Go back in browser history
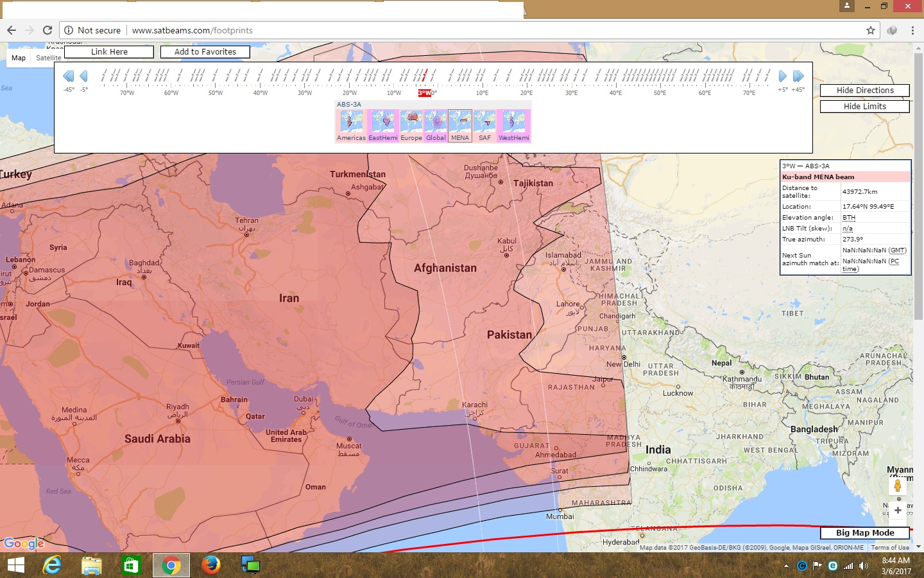The image size is (924, 578). point(12,30)
